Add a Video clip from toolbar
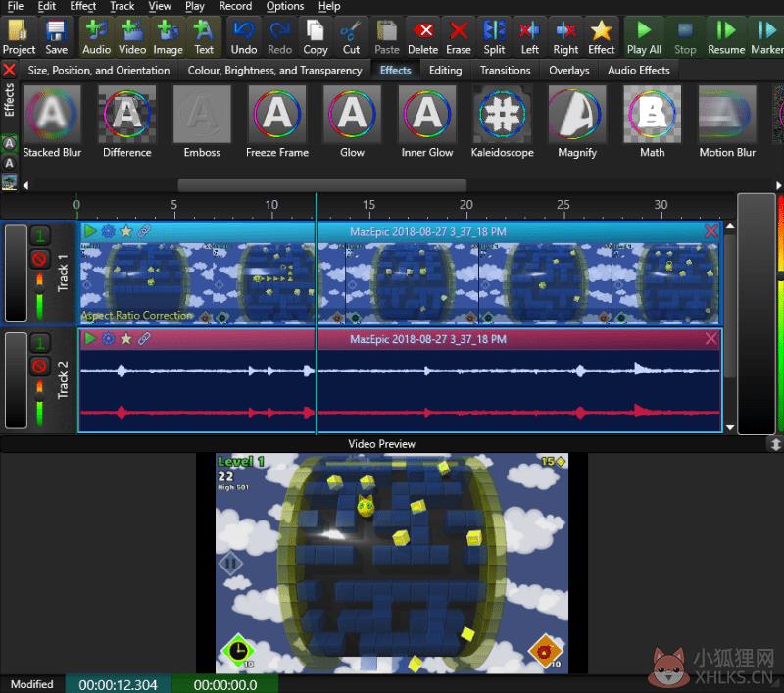Image resolution: width=784 pixels, height=693 pixels. (x=132, y=37)
